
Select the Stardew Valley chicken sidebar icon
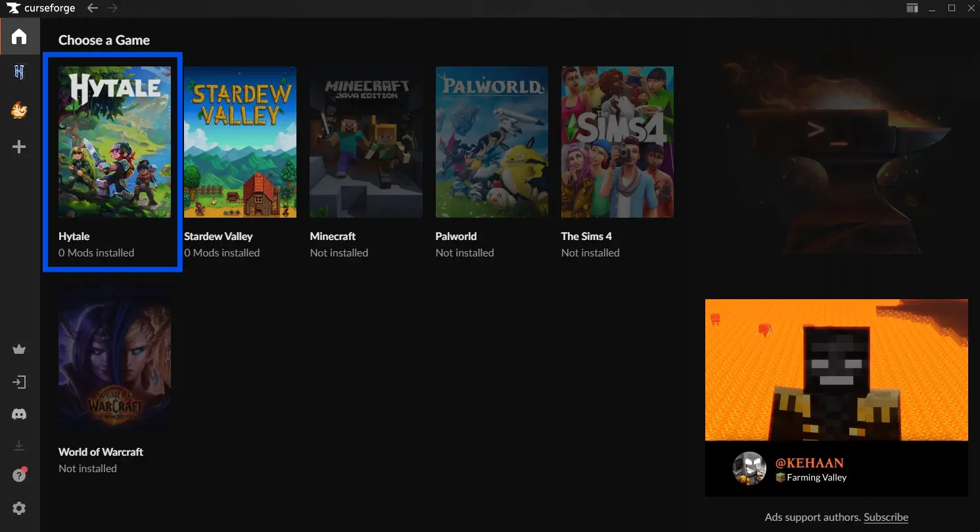19,110
